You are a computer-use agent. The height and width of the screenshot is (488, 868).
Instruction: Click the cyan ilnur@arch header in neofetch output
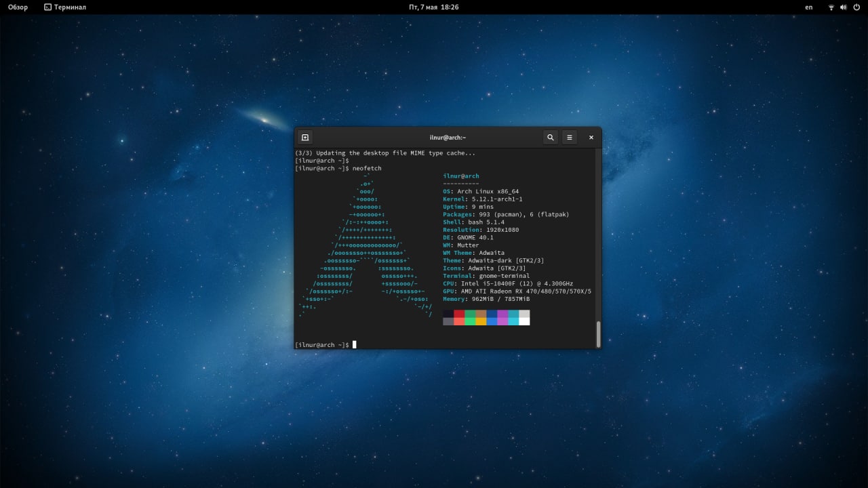[461, 176]
